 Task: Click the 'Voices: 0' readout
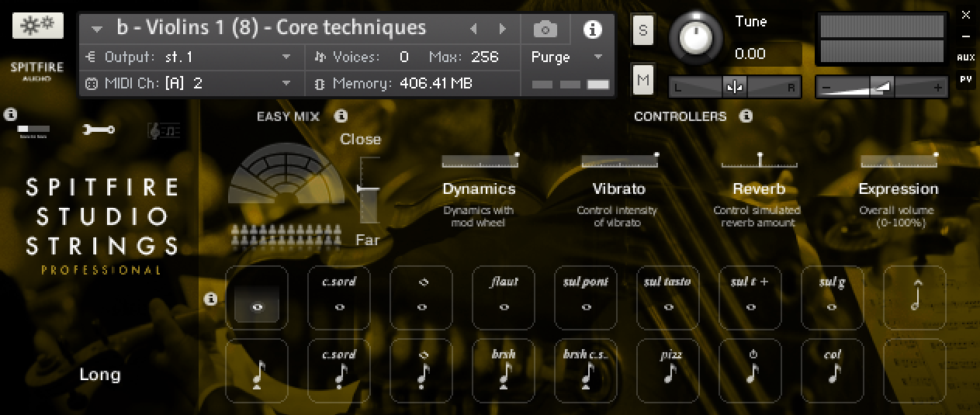(x=362, y=57)
